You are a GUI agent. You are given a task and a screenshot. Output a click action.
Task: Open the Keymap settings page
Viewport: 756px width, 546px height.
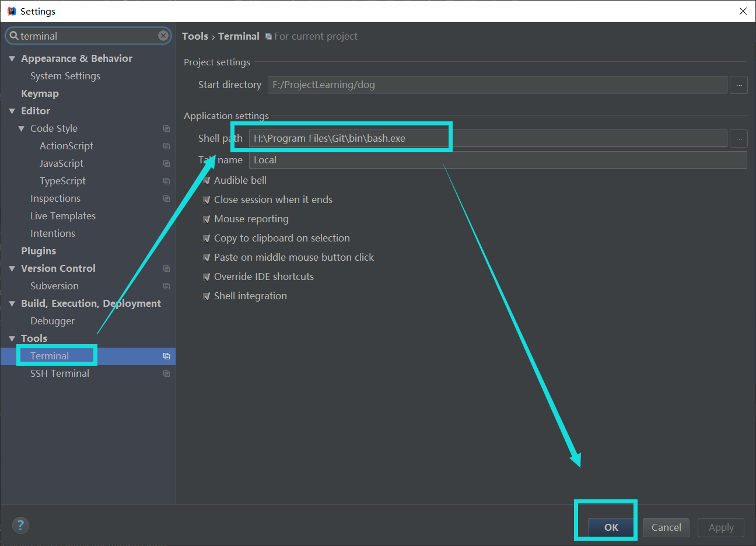click(40, 93)
